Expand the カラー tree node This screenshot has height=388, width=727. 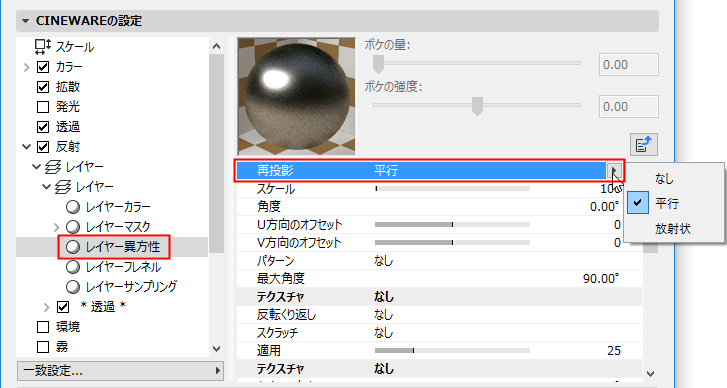26,67
